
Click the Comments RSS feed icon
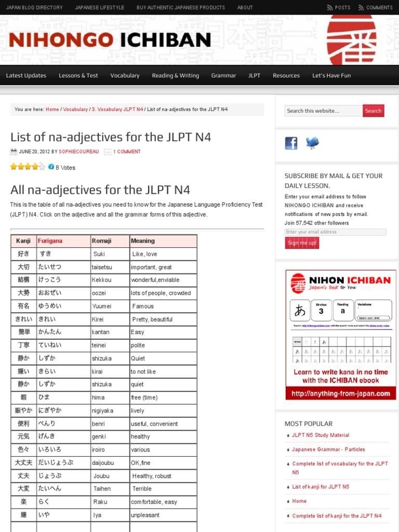[362, 7]
